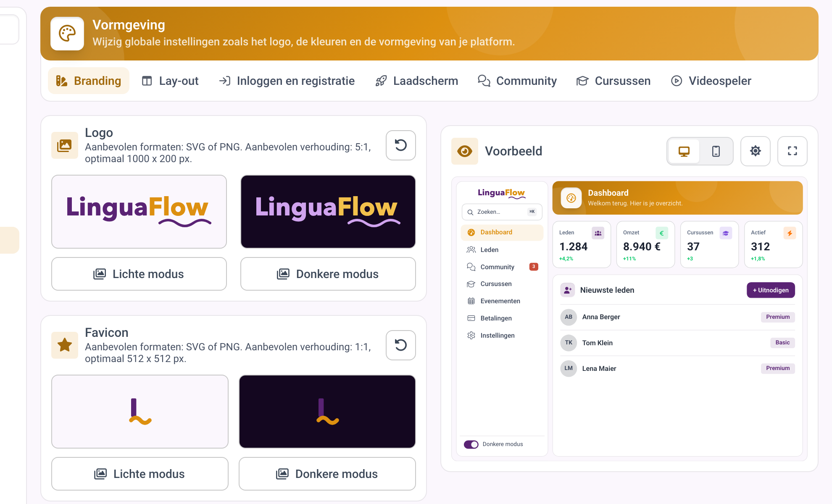The height and width of the screenshot is (504, 832).
Task: Click the Leden card group icon
Action: pos(598,233)
